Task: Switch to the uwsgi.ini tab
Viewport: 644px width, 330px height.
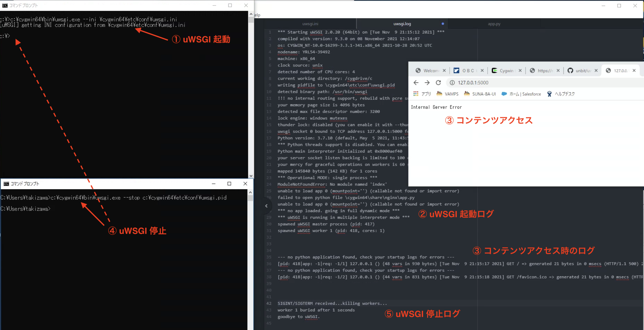Action: [311, 24]
